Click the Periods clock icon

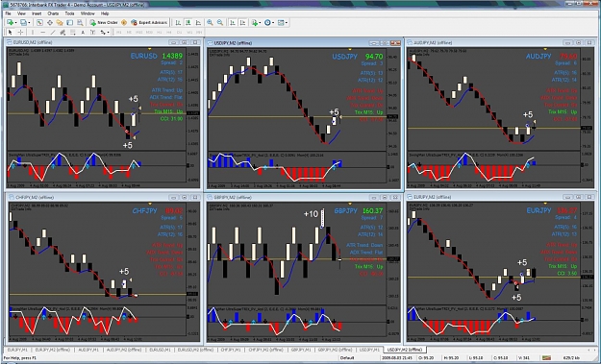[267, 23]
